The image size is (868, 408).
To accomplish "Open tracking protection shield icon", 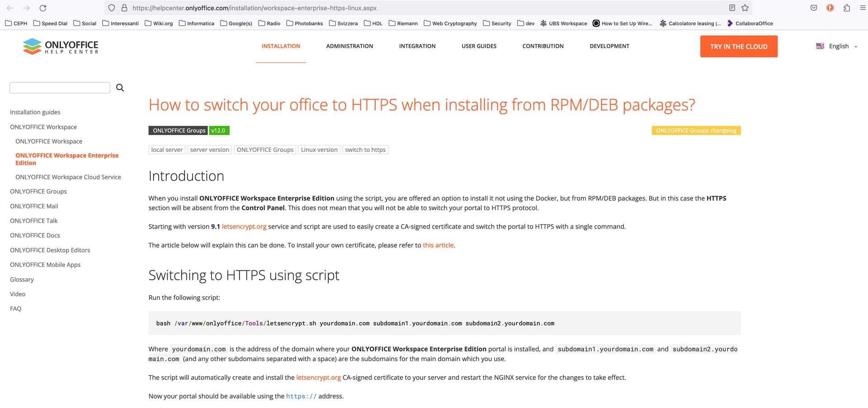I will (112, 8).
